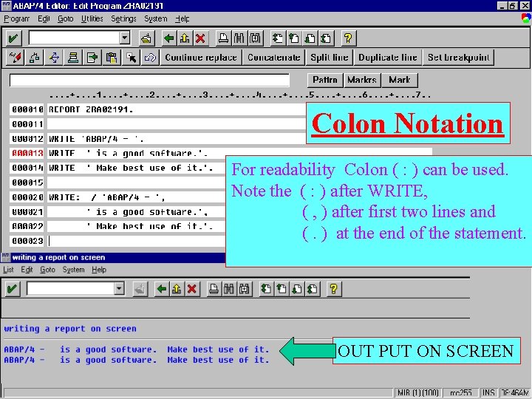Click the select cursor icon in editor toolbar

pos(131,58)
